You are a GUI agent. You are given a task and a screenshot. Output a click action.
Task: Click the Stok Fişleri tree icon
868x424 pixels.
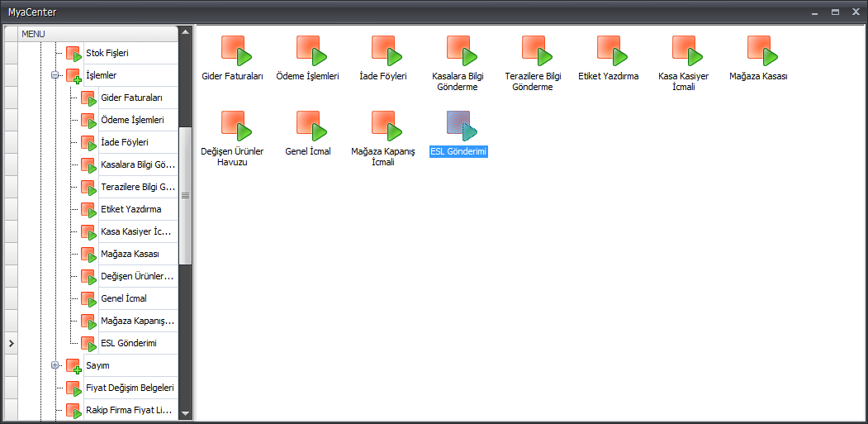click(x=74, y=54)
